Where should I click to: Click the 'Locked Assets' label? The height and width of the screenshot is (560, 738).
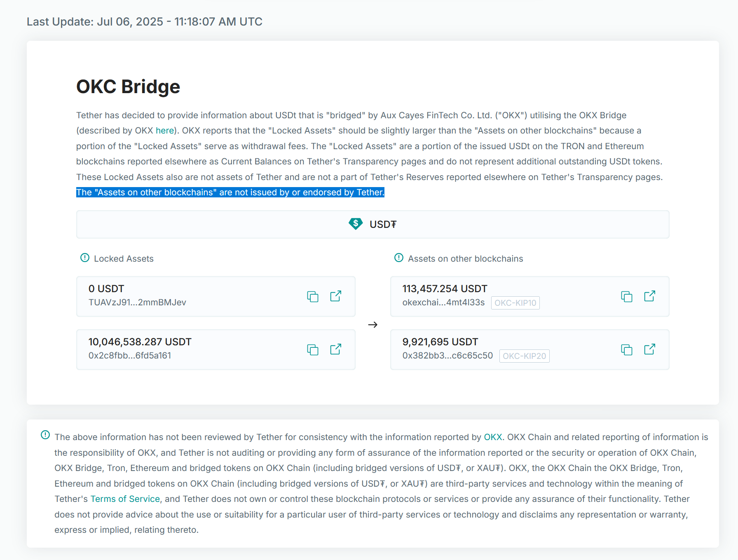(x=124, y=259)
